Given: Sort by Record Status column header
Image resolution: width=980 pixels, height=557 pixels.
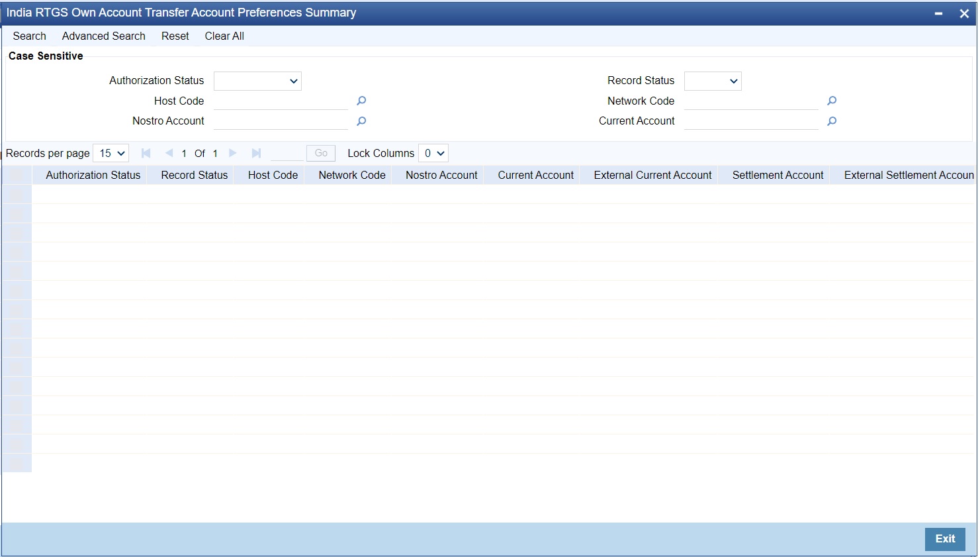Looking at the screenshot, I should pyautogui.click(x=195, y=175).
